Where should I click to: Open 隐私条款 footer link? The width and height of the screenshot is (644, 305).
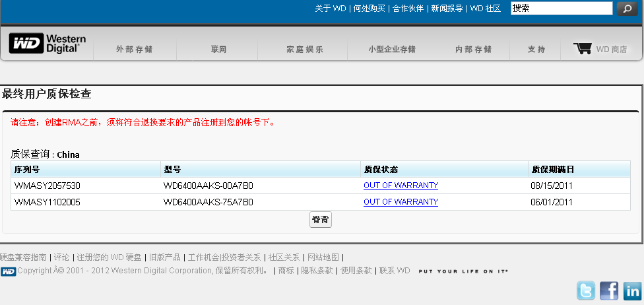(317, 271)
